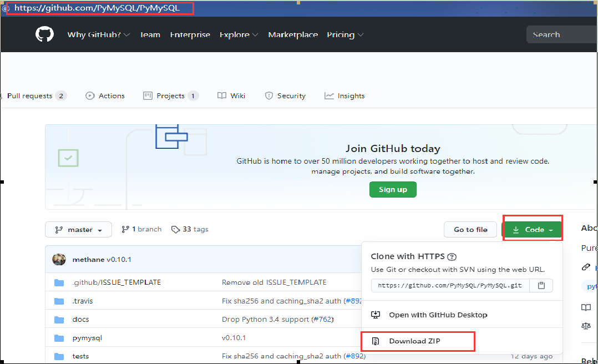Switch to the Actions tab
This screenshot has height=364, width=598.
105,96
